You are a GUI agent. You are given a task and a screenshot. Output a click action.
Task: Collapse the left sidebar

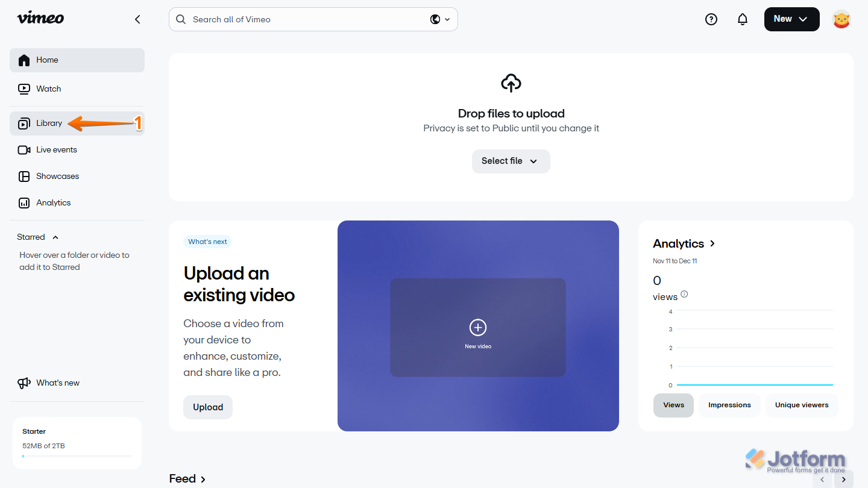pos(137,19)
